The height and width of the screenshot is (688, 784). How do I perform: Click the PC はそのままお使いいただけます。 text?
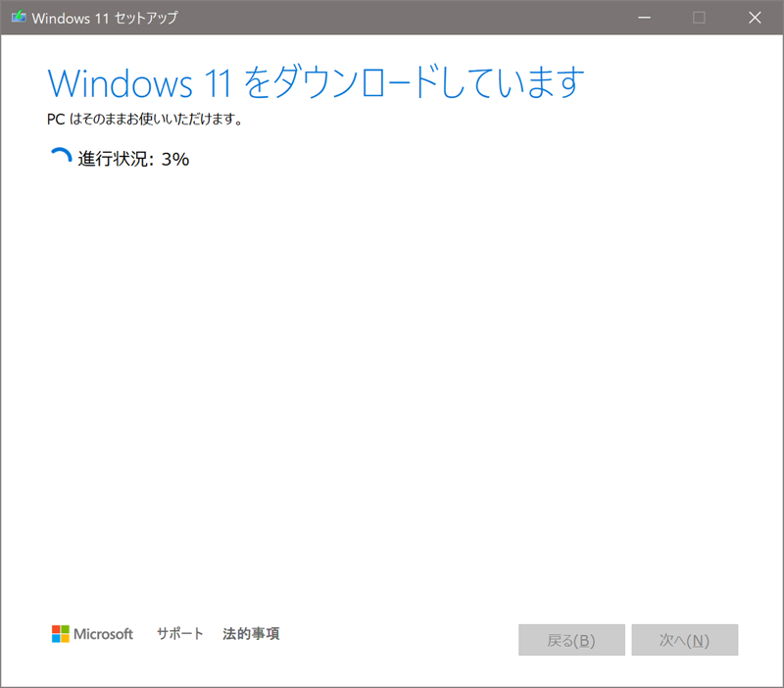pyautogui.click(x=145, y=119)
